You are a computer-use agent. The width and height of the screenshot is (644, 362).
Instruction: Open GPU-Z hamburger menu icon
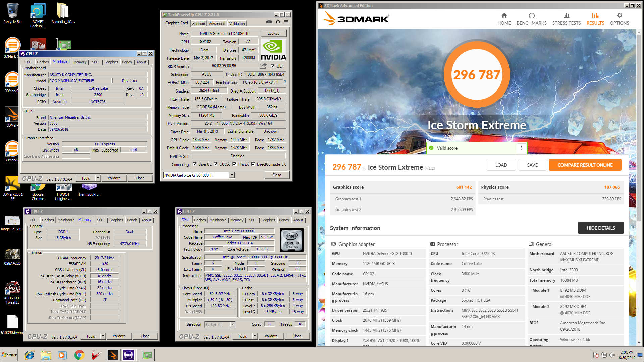tap(286, 22)
